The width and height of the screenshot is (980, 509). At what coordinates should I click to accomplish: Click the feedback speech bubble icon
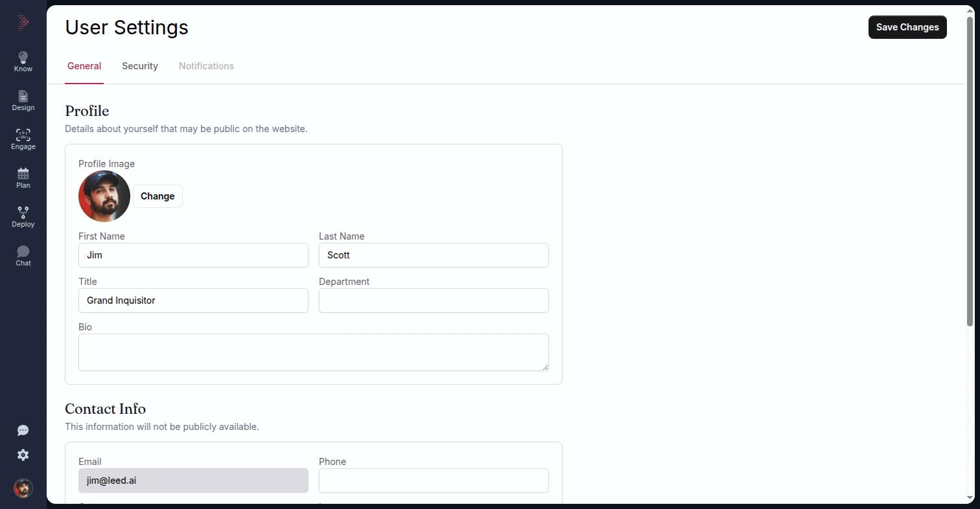coord(23,431)
